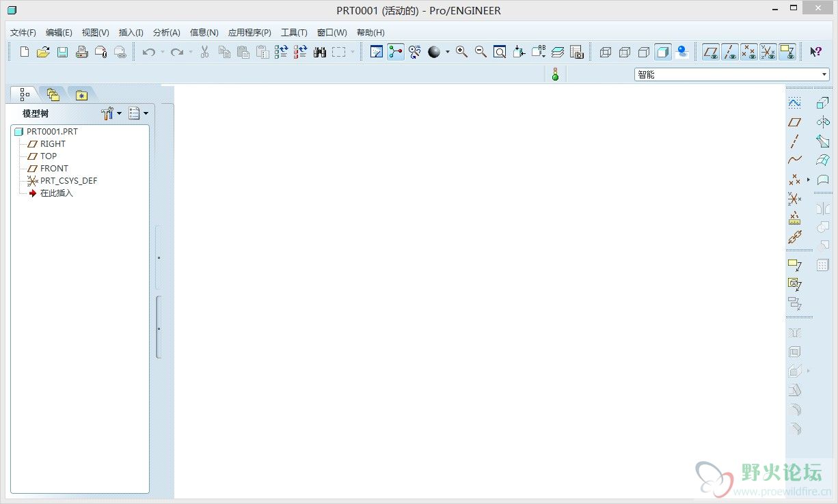Open the regeneration manager icon

click(300, 52)
